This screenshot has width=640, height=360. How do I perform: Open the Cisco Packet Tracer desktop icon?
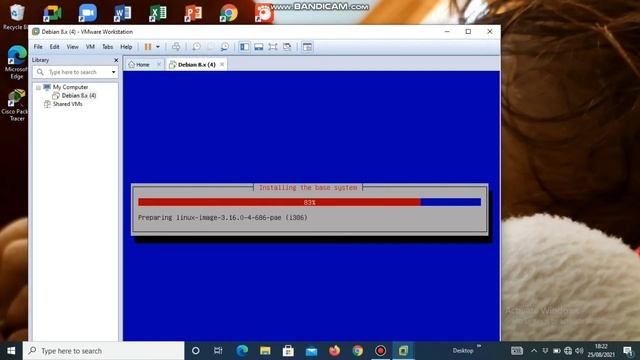[16, 105]
